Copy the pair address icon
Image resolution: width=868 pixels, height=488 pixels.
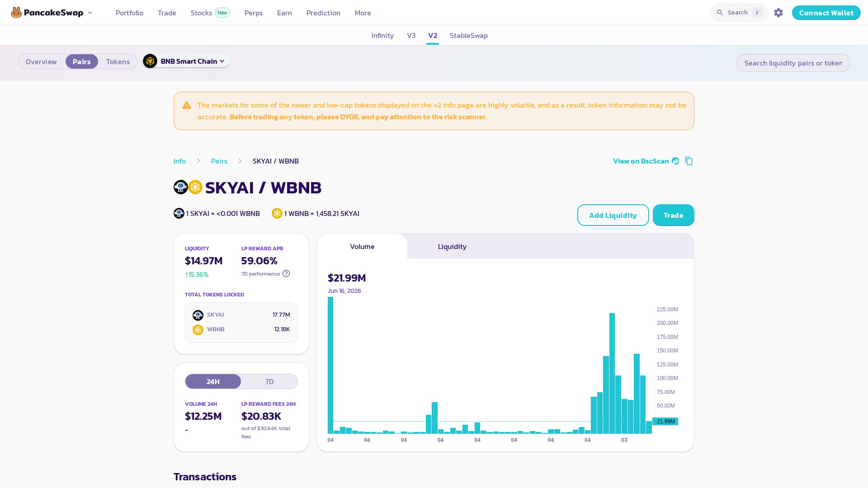click(689, 161)
